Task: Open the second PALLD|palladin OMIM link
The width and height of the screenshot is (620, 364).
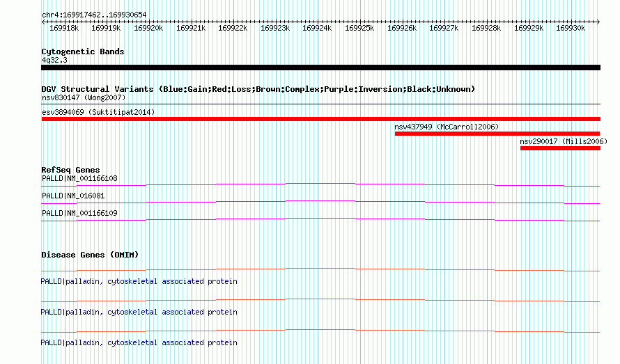Action: click(x=139, y=312)
